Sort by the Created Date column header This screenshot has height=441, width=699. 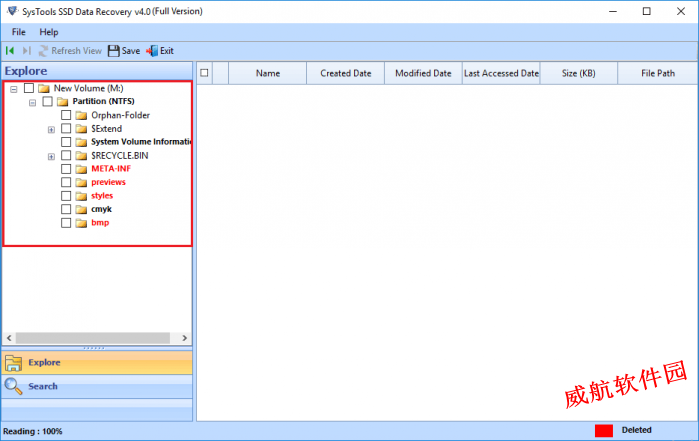pos(345,73)
